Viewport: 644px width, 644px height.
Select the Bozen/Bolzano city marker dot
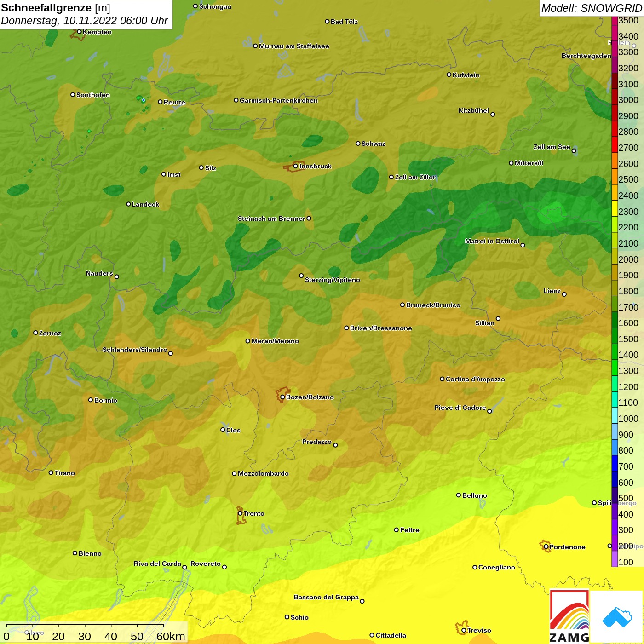pos(282,397)
